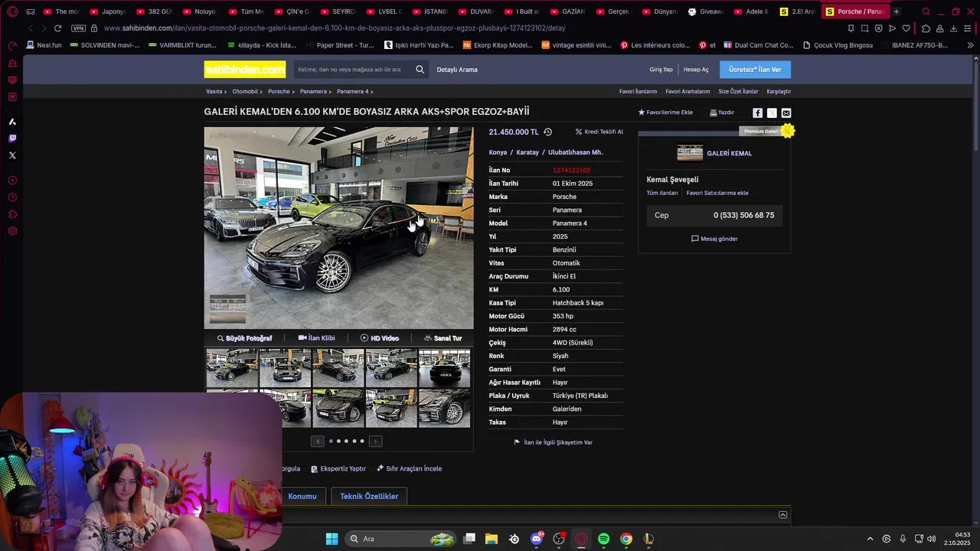Open the Konumu tab
This screenshot has height=551, width=980.
pos(302,496)
